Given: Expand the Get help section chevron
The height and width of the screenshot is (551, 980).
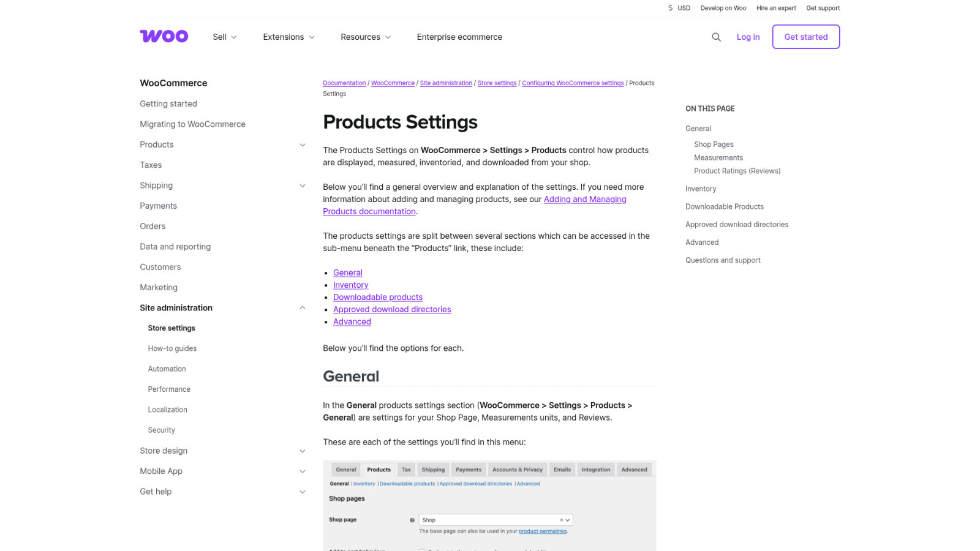Looking at the screenshot, I should (302, 492).
